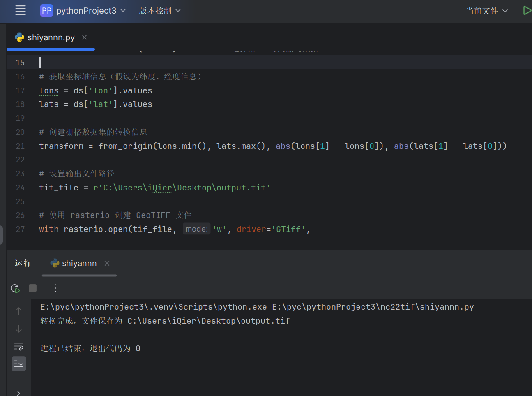Expand the chevron at bottom left
This screenshot has height=396, width=532.
(18, 393)
